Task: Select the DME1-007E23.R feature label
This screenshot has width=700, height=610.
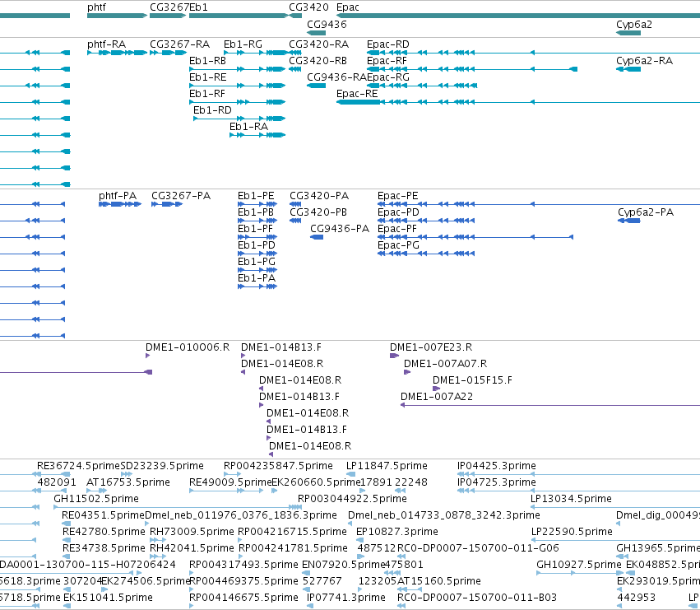Action: click(x=431, y=347)
